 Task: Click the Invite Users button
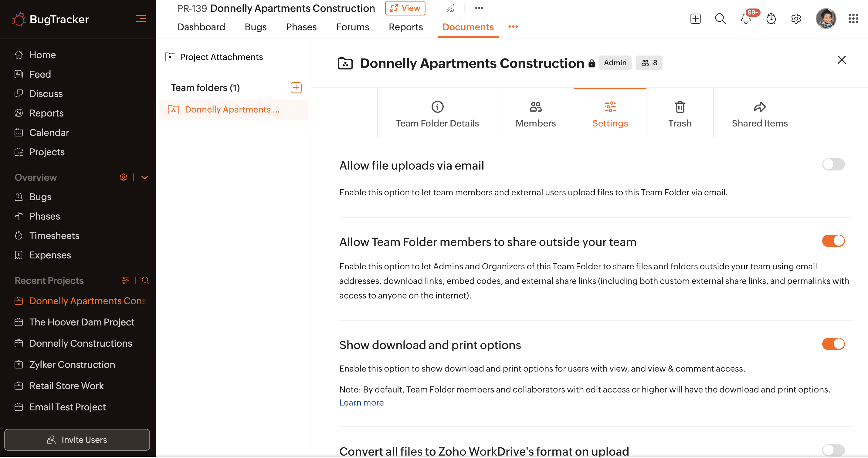(77, 439)
